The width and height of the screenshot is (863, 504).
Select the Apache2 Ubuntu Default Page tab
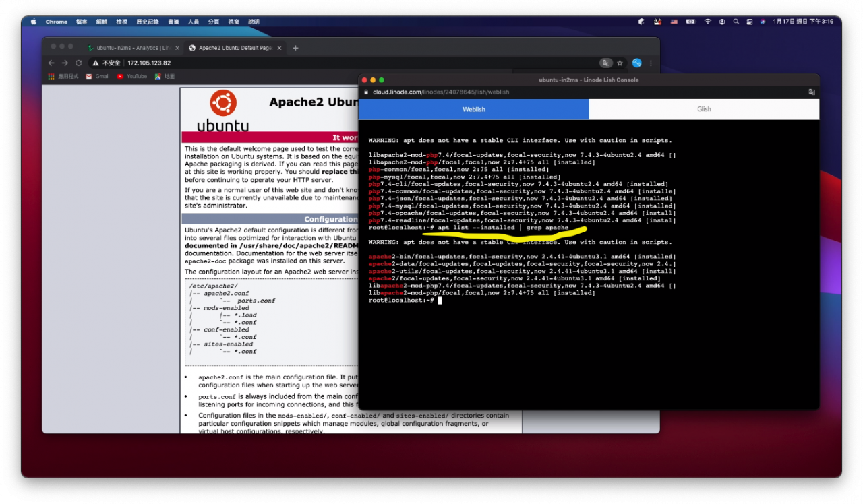coord(235,48)
